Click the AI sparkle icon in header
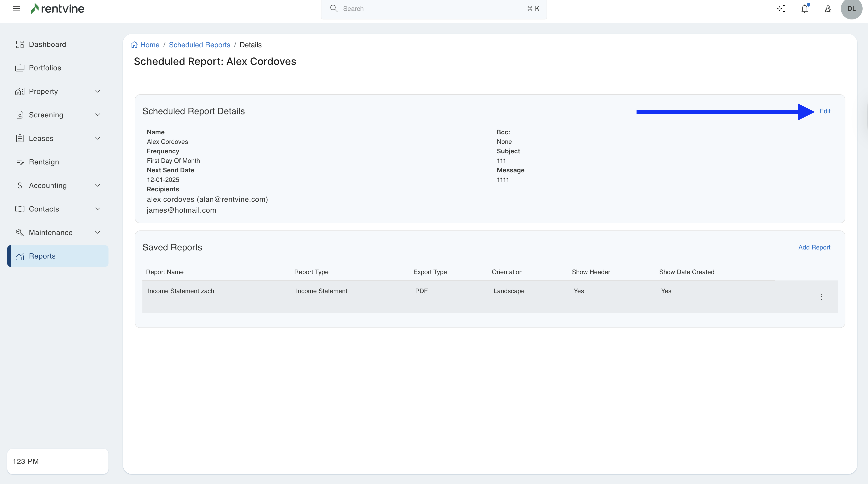This screenshot has width=868, height=484. [x=781, y=9]
